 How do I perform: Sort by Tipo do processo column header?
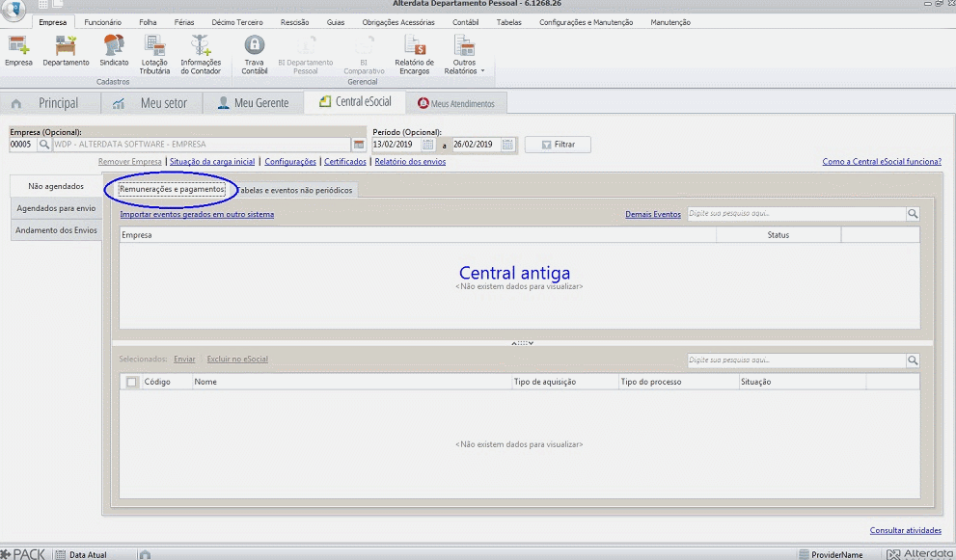pyautogui.click(x=678, y=382)
